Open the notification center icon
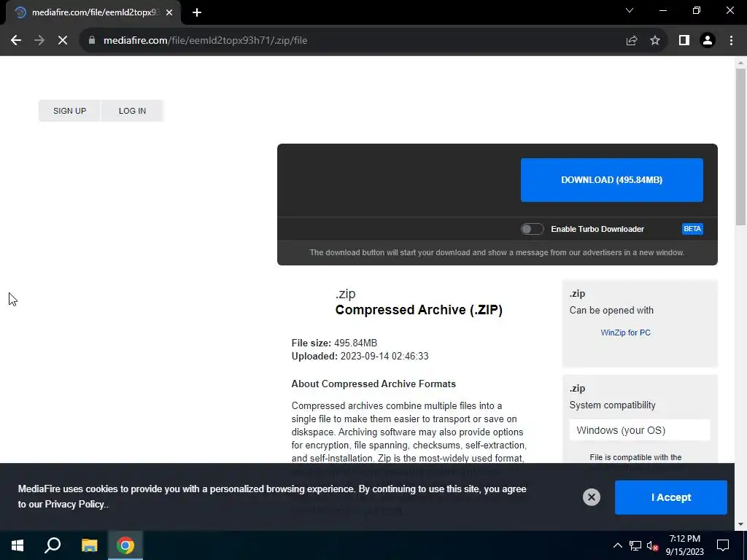 coord(723,545)
